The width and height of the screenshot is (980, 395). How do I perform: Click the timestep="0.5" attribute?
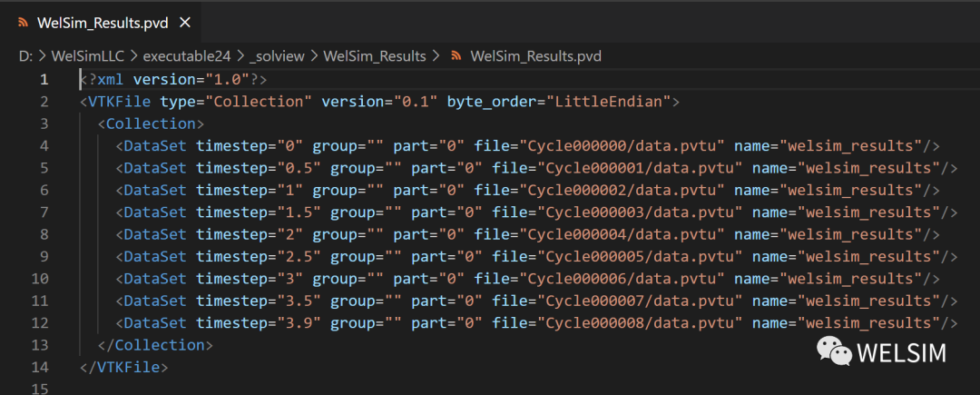point(260,168)
